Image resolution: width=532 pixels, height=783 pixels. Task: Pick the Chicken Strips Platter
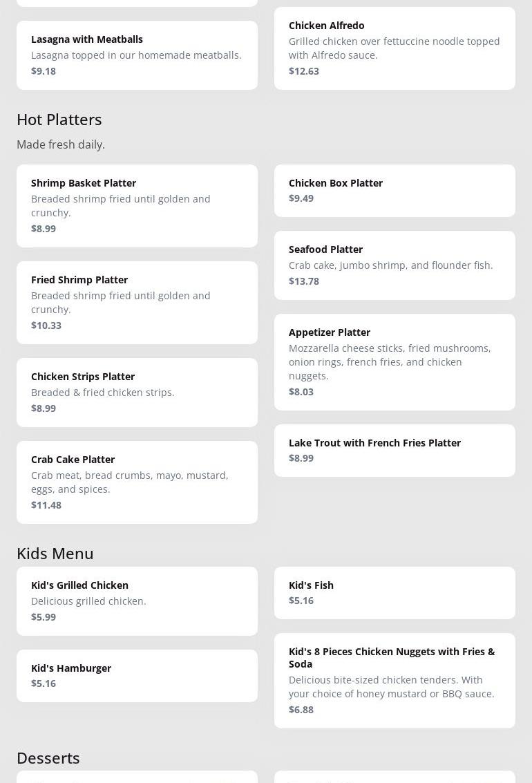coord(137,392)
